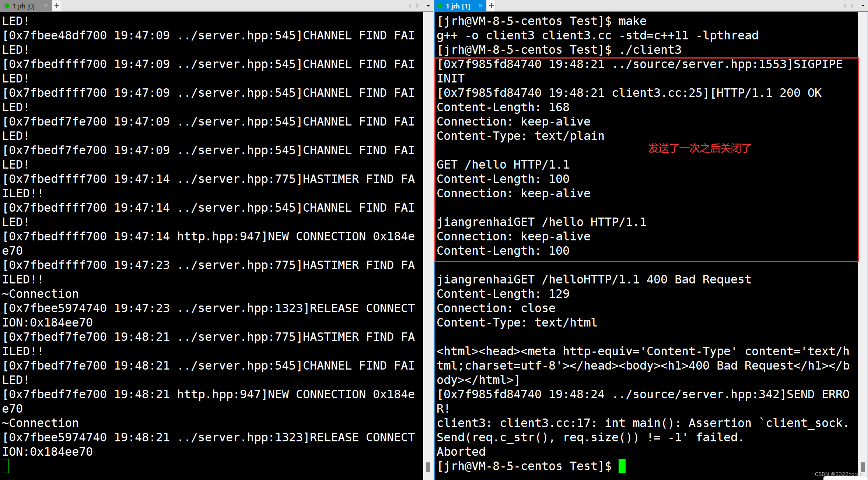Click the previous-tab arrow in the right pane
868x480 pixels.
click(844, 6)
